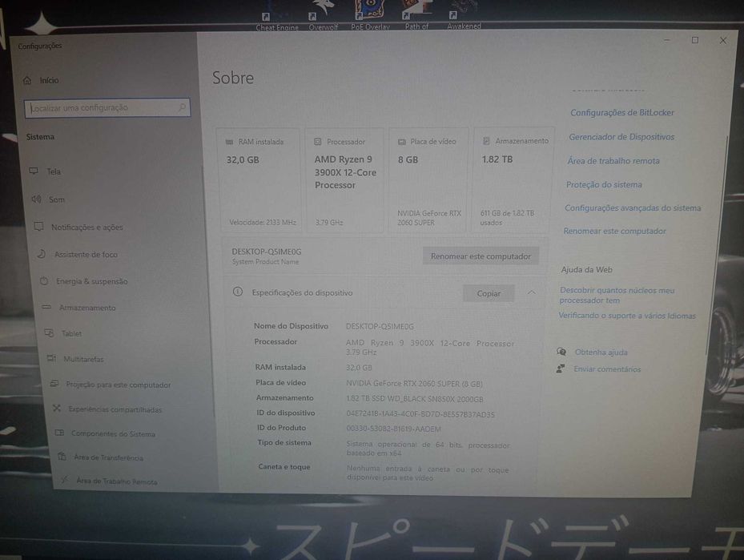744x560 pixels.
Task: Select Multitarefas sidebar item
Action: pos(83,359)
